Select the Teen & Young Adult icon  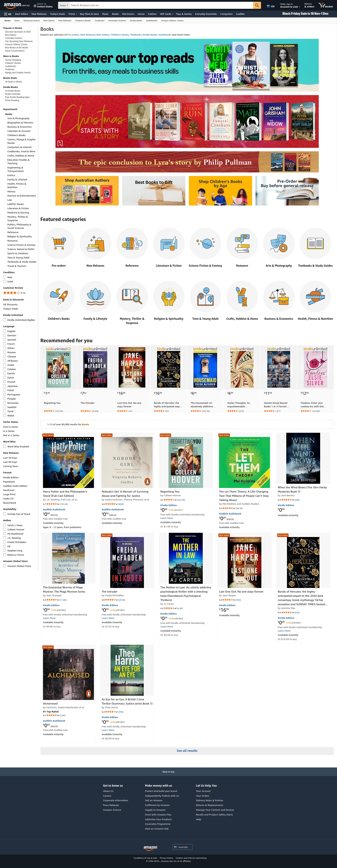pos(206,297)
